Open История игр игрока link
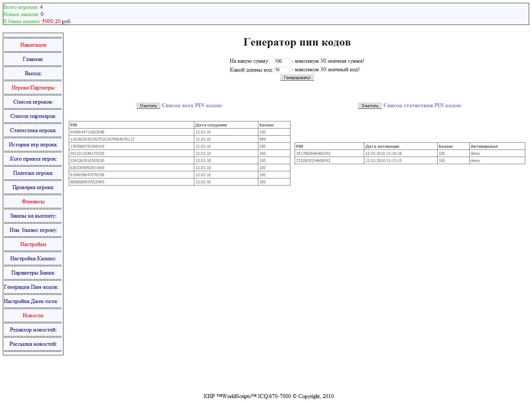The image size is (532, 403). pyautogui.click(x=33, y=145)
